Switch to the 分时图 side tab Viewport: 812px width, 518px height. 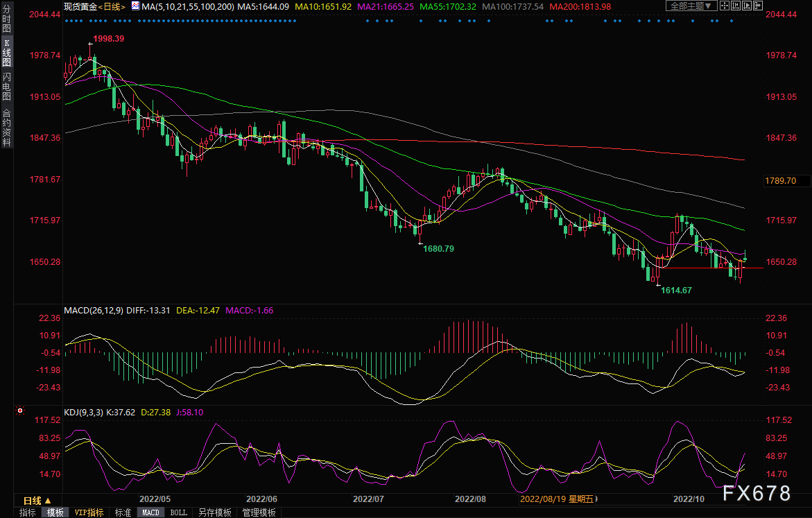click(x=7, y=19)
